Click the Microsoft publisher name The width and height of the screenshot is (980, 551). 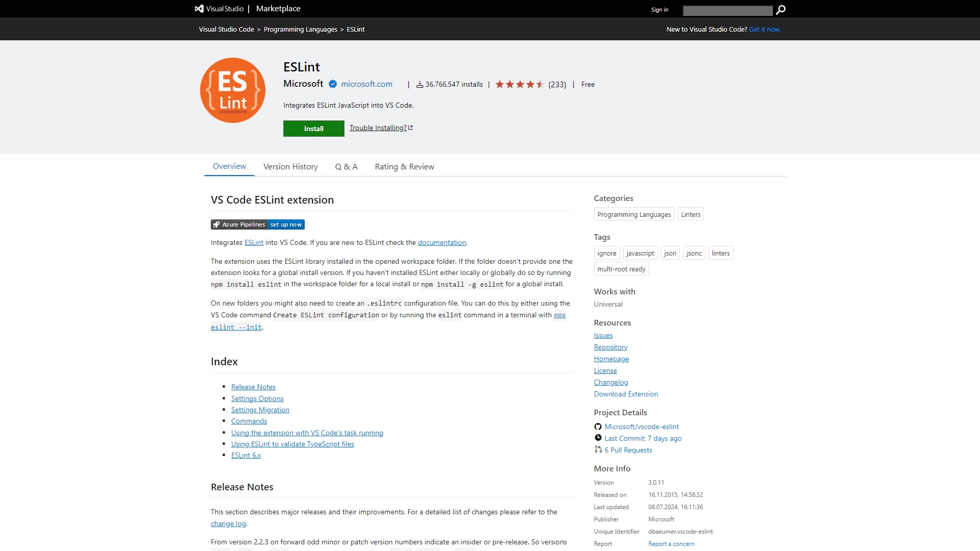(x=303, y=84)
